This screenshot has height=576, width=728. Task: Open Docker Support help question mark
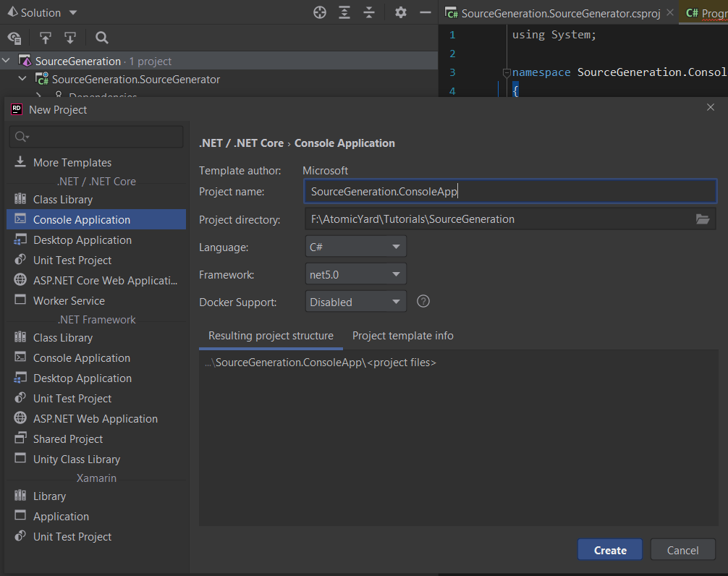coord(423,301)
